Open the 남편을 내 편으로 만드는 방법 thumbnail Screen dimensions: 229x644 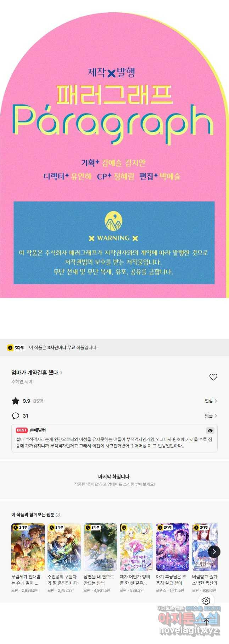pos(100,547)
